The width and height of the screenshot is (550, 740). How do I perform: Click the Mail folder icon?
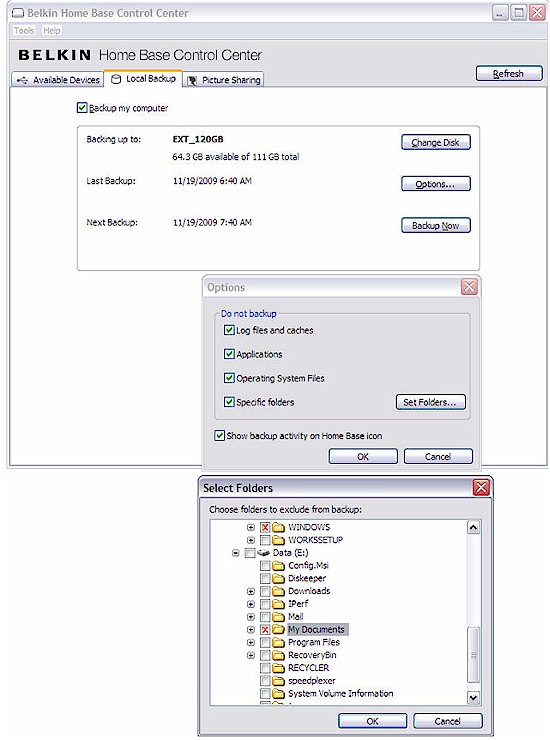point(279,617)
